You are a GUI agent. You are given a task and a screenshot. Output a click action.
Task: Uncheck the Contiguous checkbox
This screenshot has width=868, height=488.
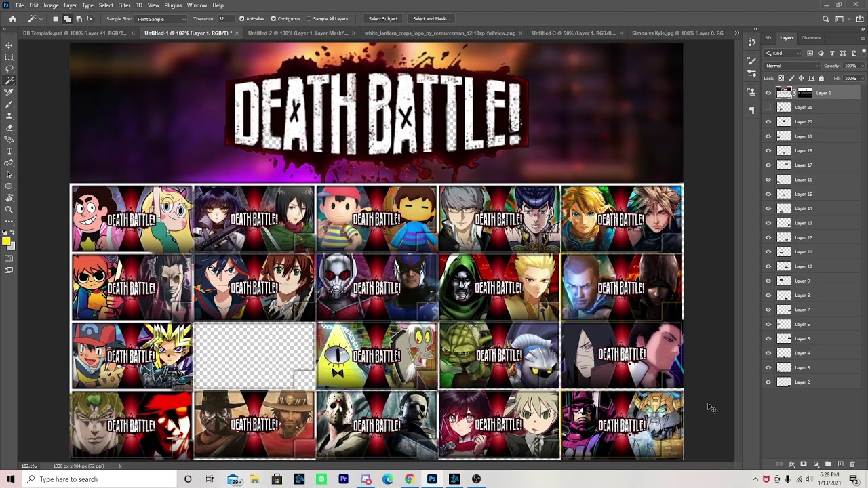pos(273,19)
